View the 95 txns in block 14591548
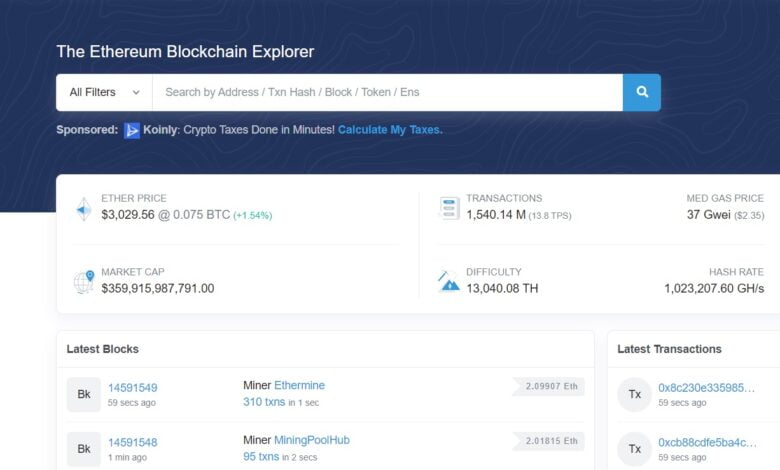The width and height of the screenshot is (780, 470). 261,457
